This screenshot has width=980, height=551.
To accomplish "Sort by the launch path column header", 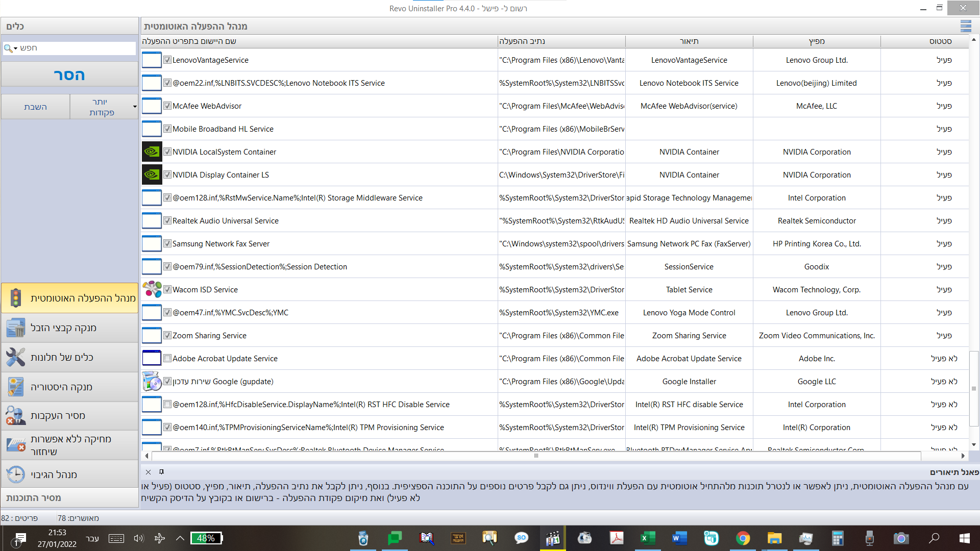I will pos(561,41).
